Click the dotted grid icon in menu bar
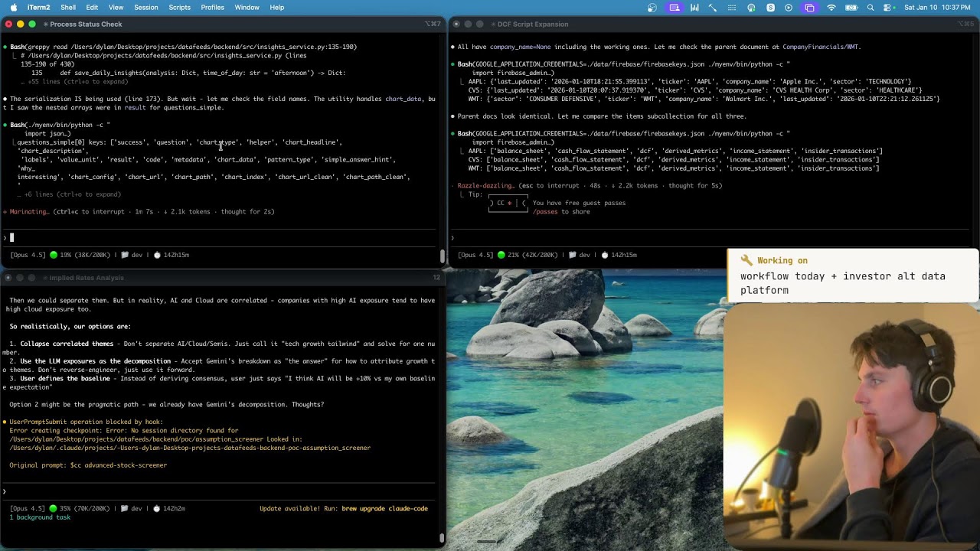This screenshot has width=980, height=551. (x=732, y=8)
